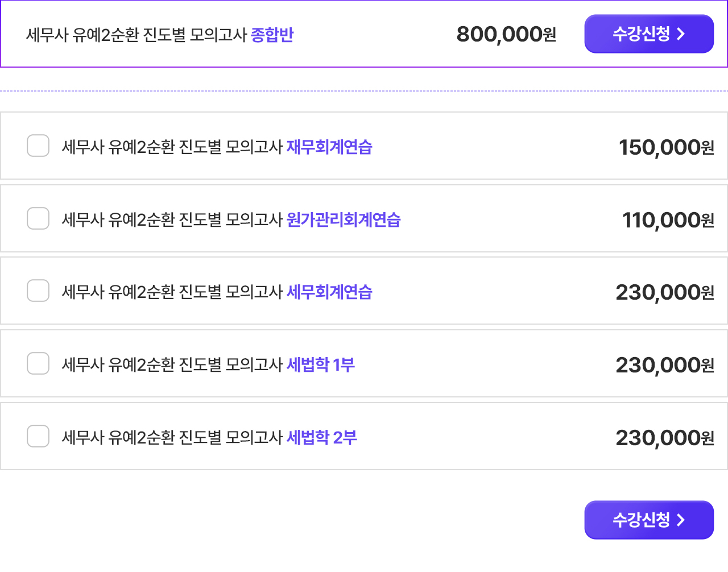Click the 원가관리회계연습 course title
This screenshot has width=728, height=572.
[x=230, y=219]
